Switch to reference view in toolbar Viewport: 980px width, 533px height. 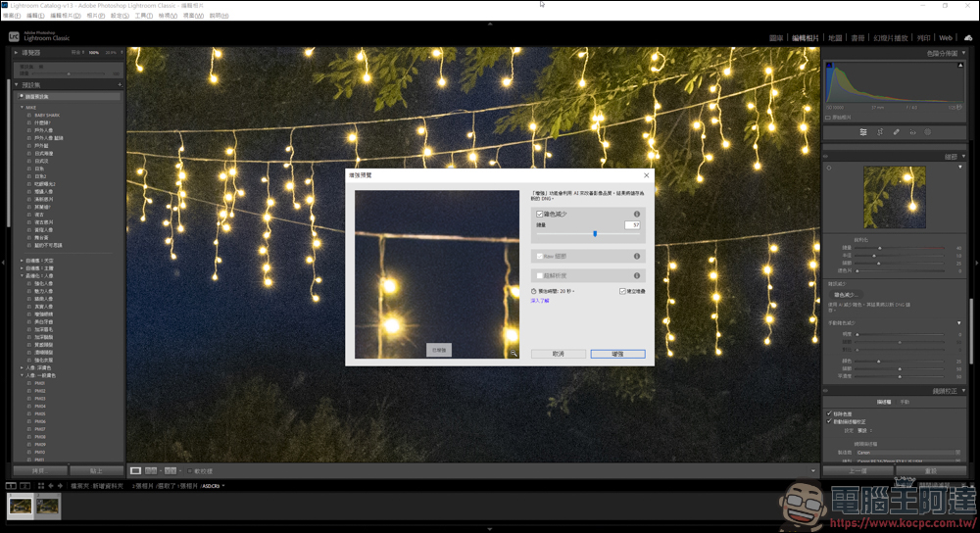point(151,470)
